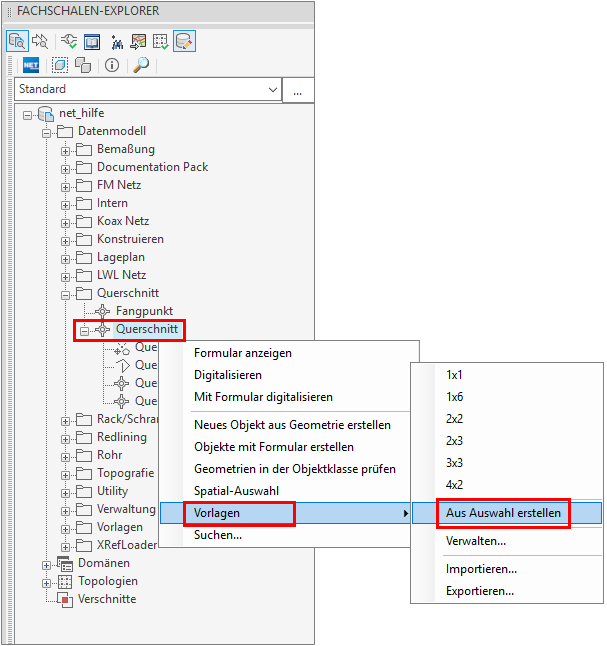
Task: Choose 'Formular anzeigen' from context menu
Action: coord(242,353)
